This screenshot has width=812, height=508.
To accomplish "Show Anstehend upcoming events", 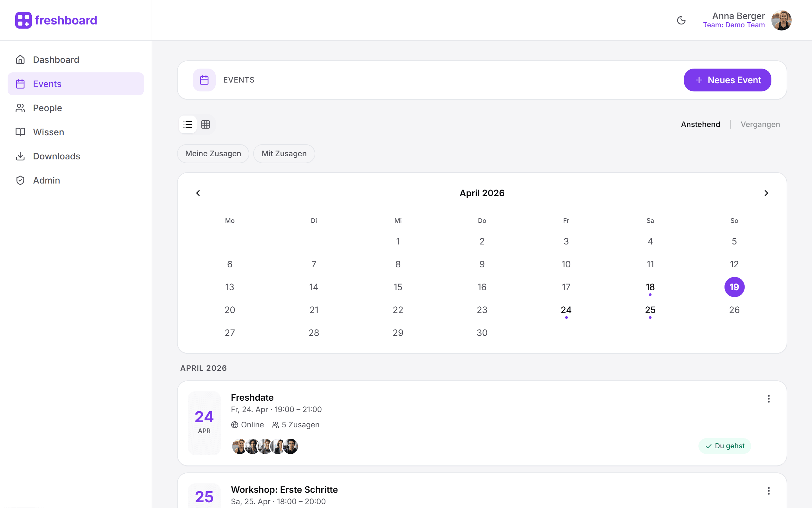I will [x=701, y=124].
